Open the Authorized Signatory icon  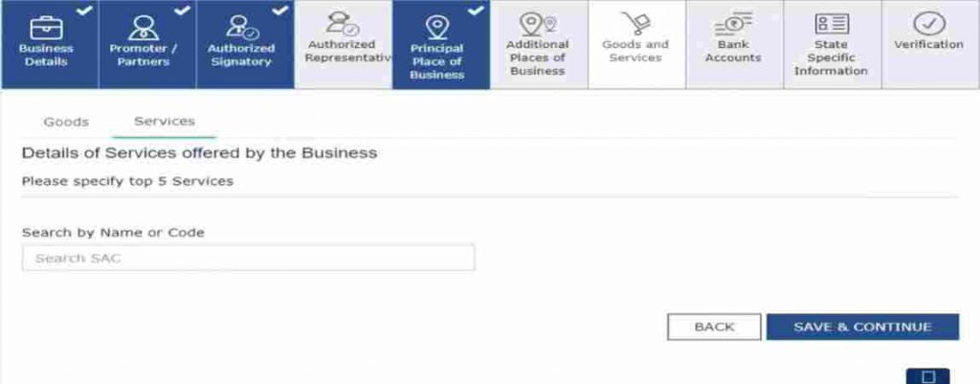242,28
